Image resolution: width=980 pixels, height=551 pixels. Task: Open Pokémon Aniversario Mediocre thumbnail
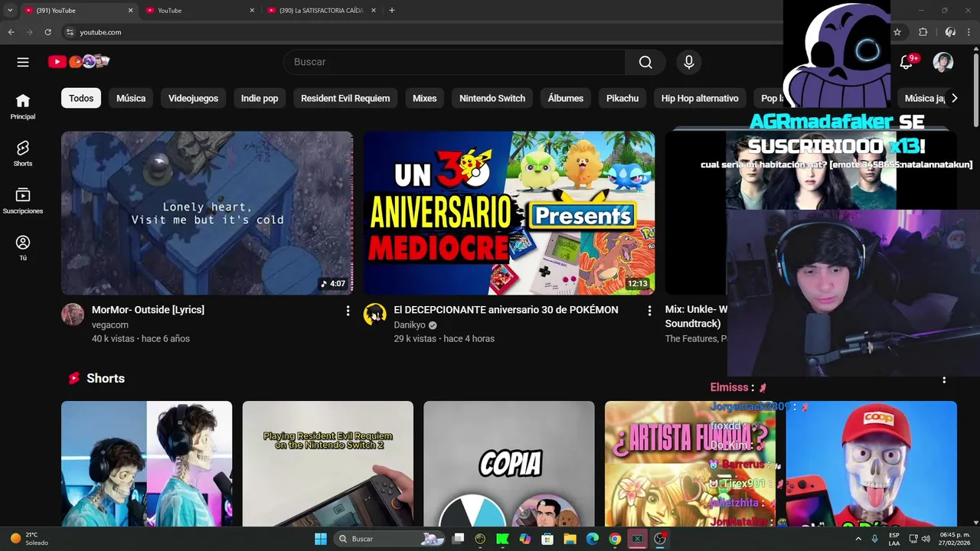(x=508, y=213)
